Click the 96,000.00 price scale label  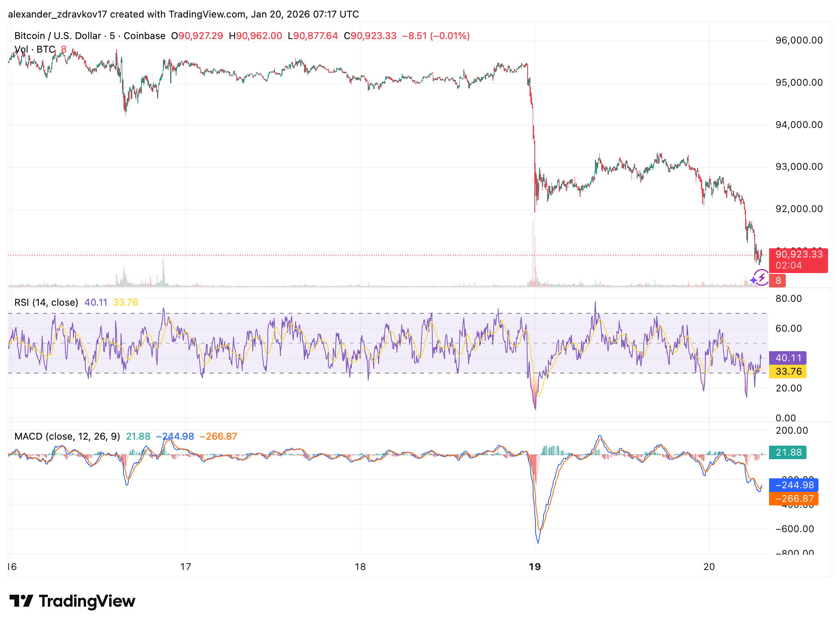799,40
